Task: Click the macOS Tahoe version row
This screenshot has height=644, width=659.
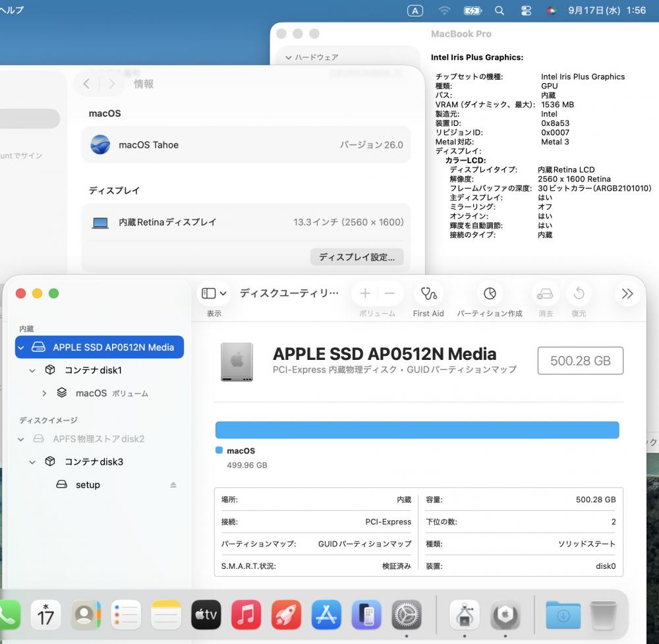Action: coord(246,144)
